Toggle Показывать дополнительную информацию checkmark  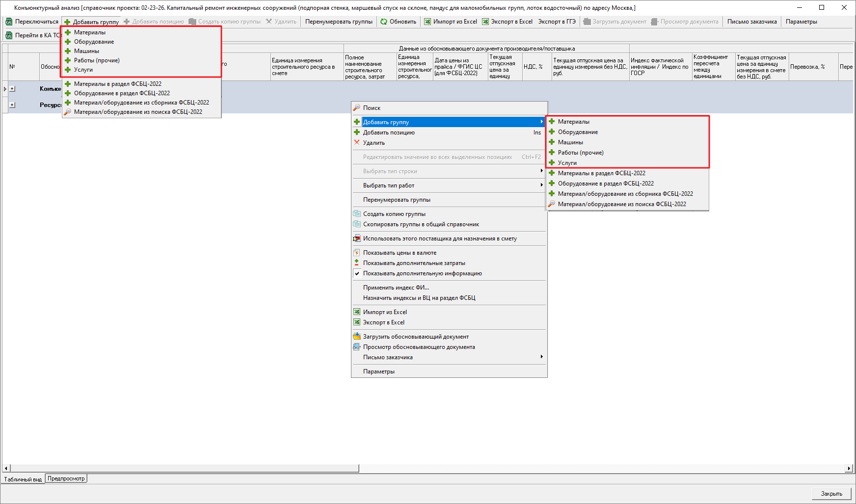(x=357, y=273)
